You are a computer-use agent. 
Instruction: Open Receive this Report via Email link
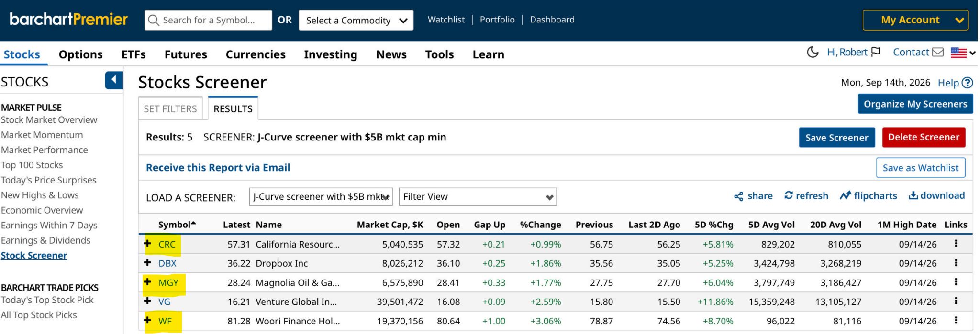click(x=218, y=168)
